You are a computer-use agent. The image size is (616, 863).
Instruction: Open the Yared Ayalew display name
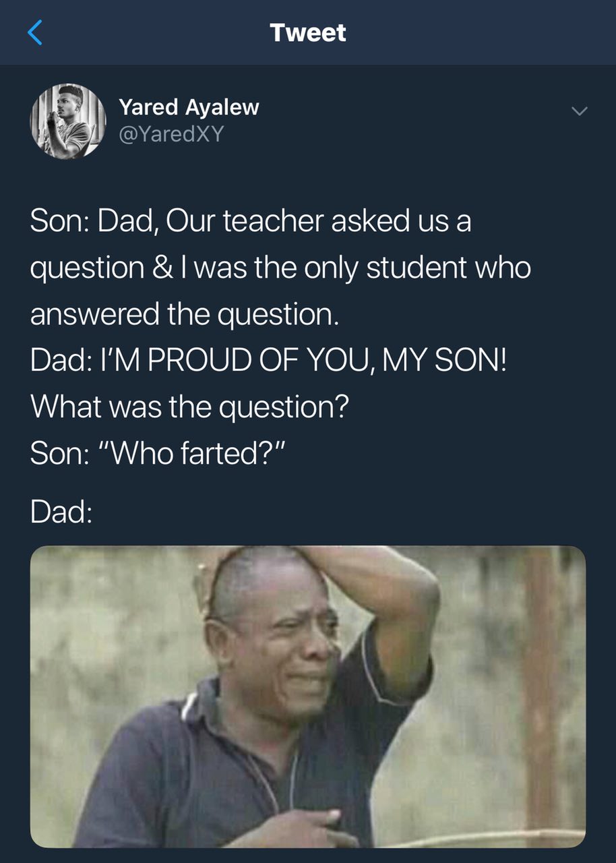tap(189, 107)
